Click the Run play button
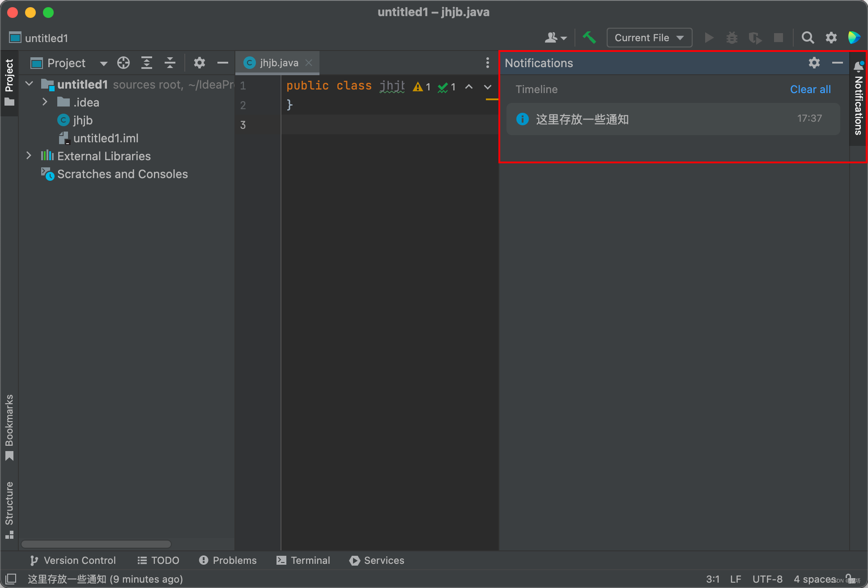868x588 pixels. [x=709, y=38]
